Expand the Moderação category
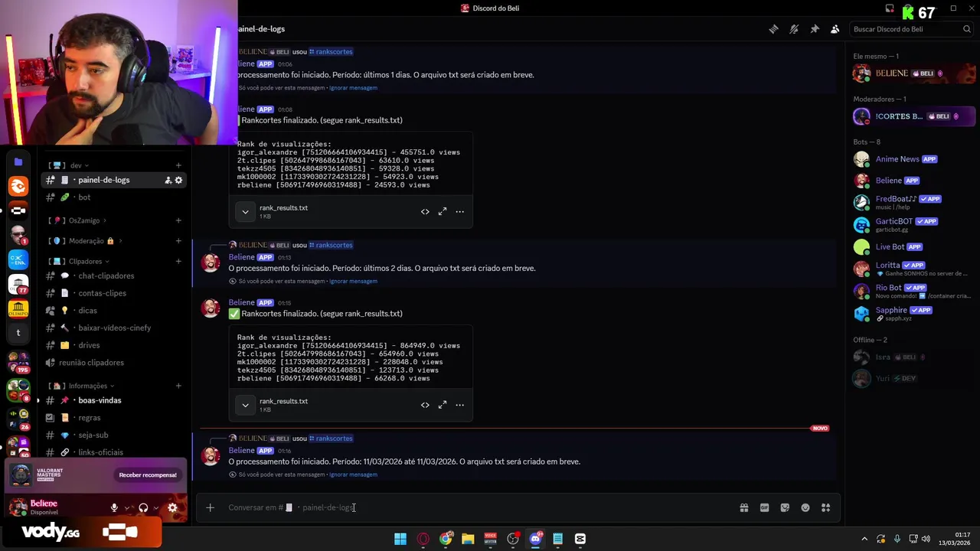 pos(87,240)
